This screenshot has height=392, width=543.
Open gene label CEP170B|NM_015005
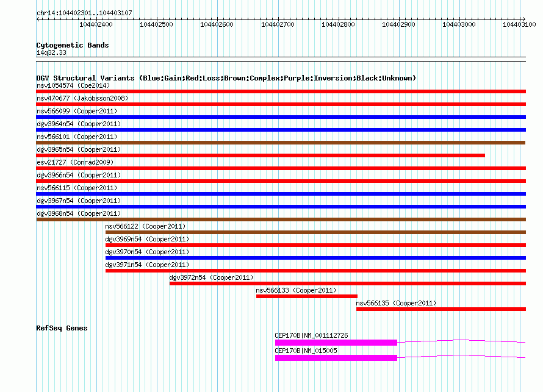(x=306, y=351)
